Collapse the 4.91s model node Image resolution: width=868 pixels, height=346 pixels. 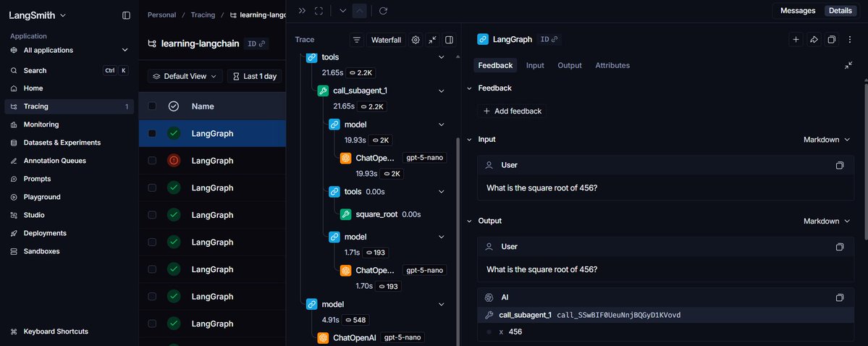[441, 305]
